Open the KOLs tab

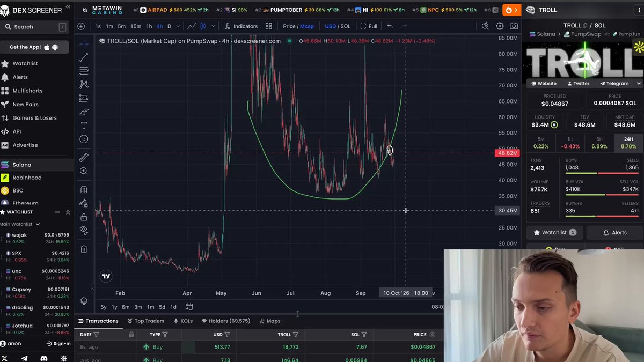click(x=182, y=321)
